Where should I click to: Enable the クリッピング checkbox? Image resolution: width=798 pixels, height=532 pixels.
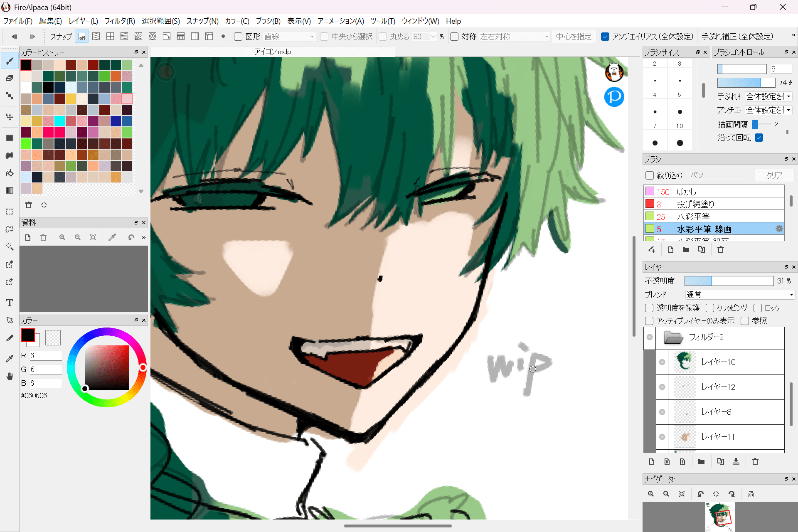(710, 308)
